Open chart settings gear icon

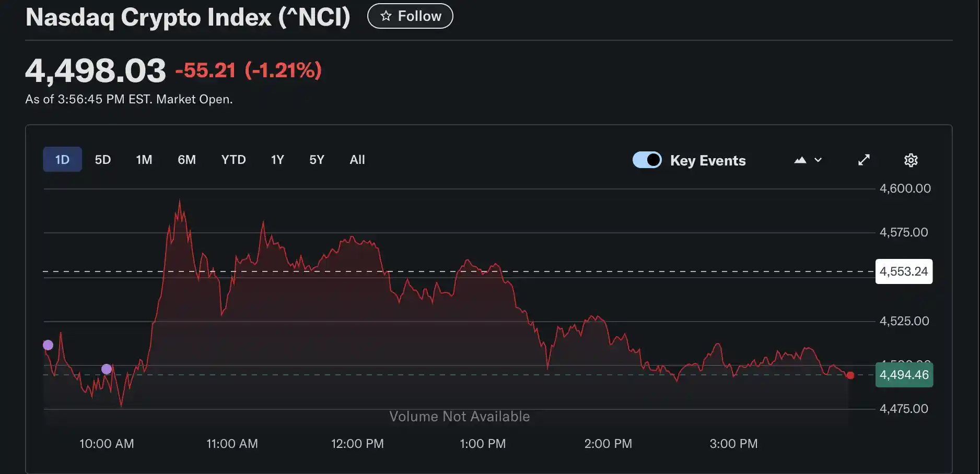pos(911,160)
